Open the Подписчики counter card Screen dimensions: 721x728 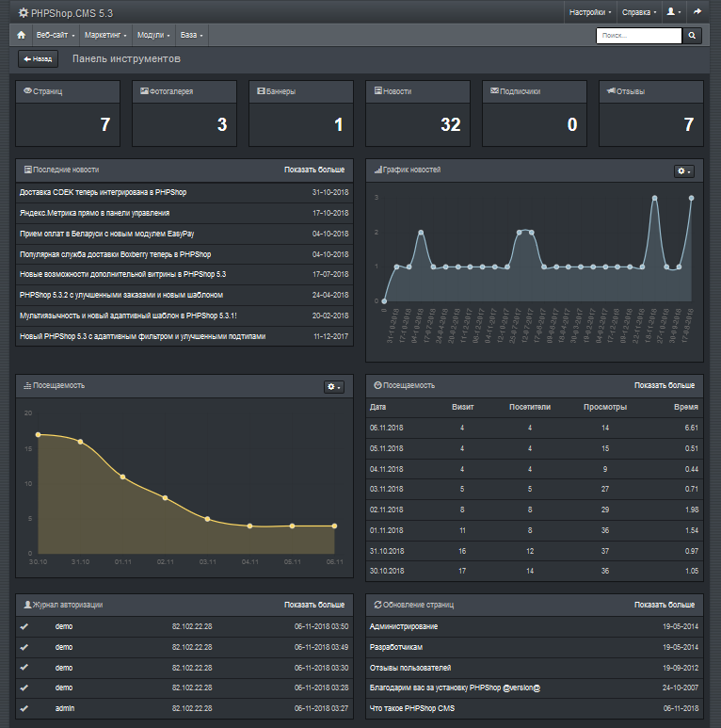[x=535, y=114]
